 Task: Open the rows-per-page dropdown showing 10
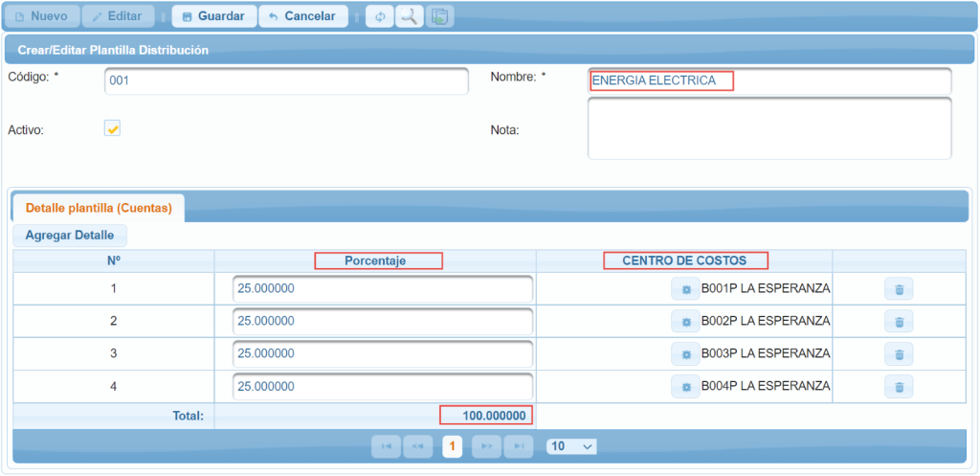coord(571,446)
